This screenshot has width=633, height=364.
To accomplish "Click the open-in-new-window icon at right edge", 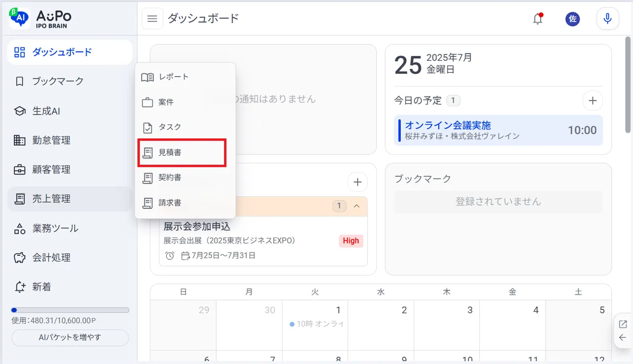I will click(x=623, y=324).
